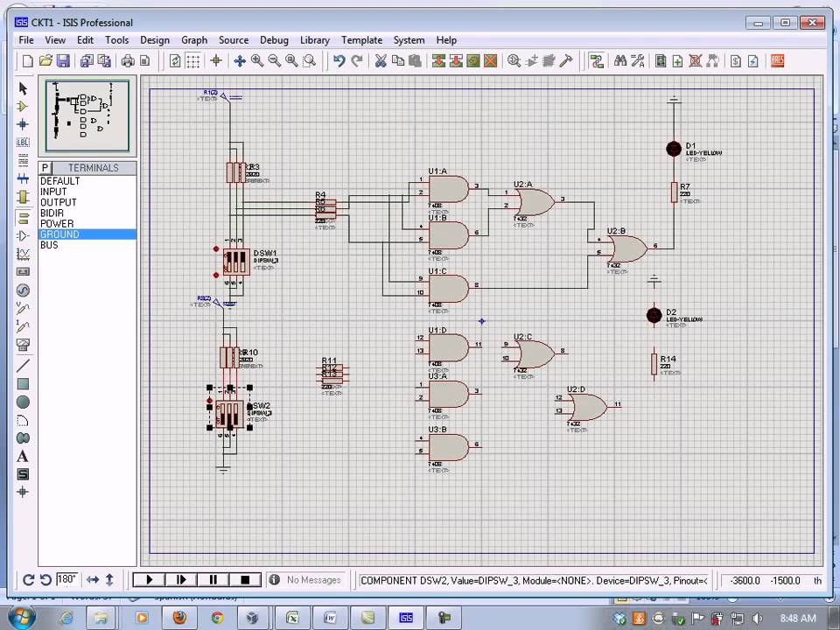The image size is (840, 630).
Task: Click the Undo arrow icon
Action: 339,61
